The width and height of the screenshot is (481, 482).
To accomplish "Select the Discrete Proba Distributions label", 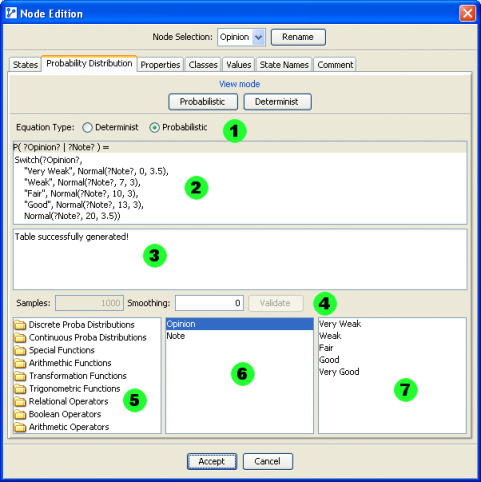I will coord(82,325).
